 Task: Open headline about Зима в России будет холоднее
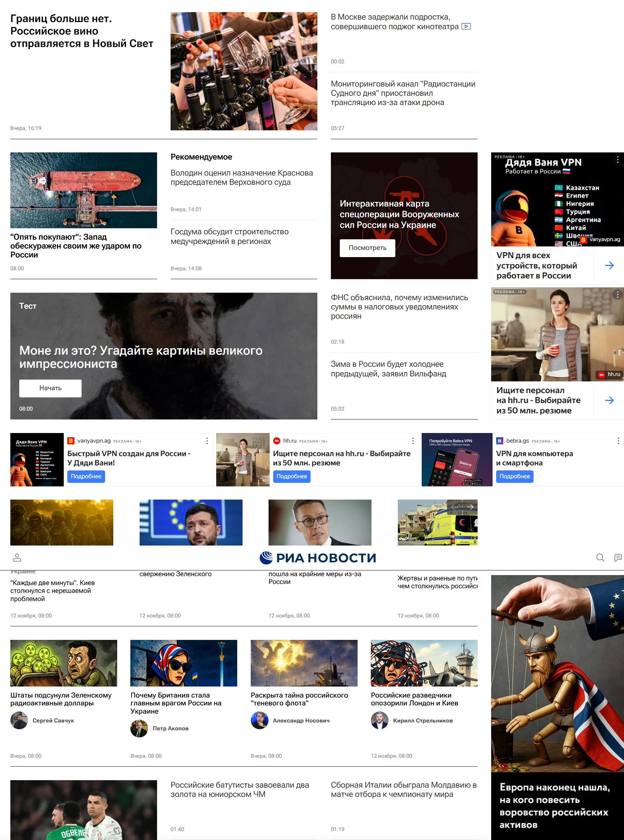[x=388, y=369]
